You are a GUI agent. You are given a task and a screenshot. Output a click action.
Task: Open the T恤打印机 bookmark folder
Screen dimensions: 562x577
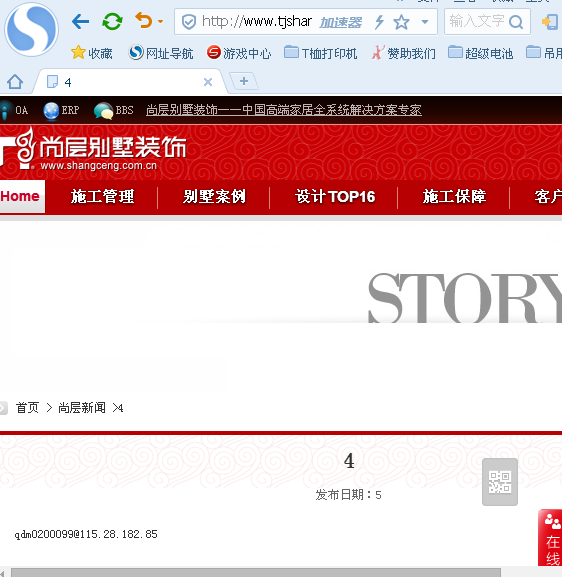click(321, 53)
